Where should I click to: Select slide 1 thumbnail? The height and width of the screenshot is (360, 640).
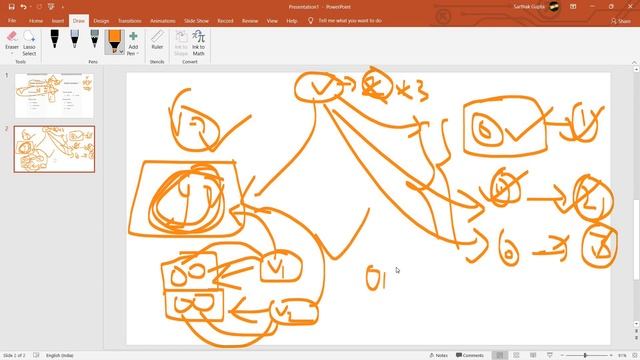pyautogui.click(x=54, y=96)
